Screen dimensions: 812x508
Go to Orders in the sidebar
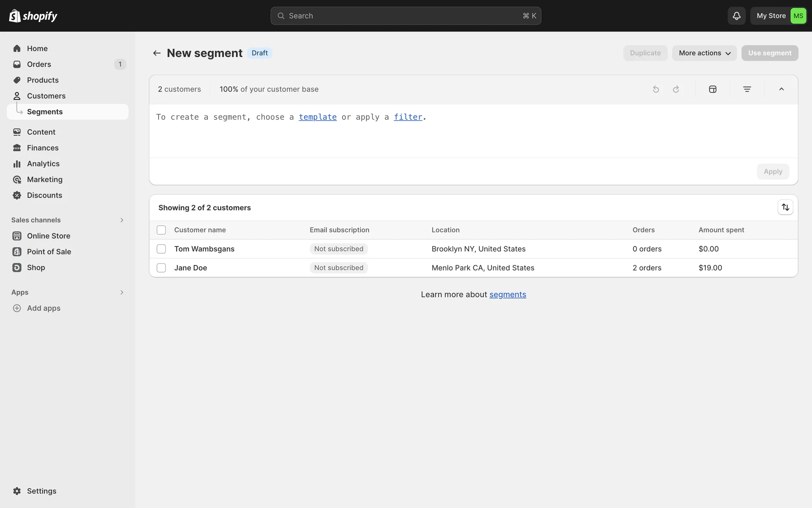39,64
